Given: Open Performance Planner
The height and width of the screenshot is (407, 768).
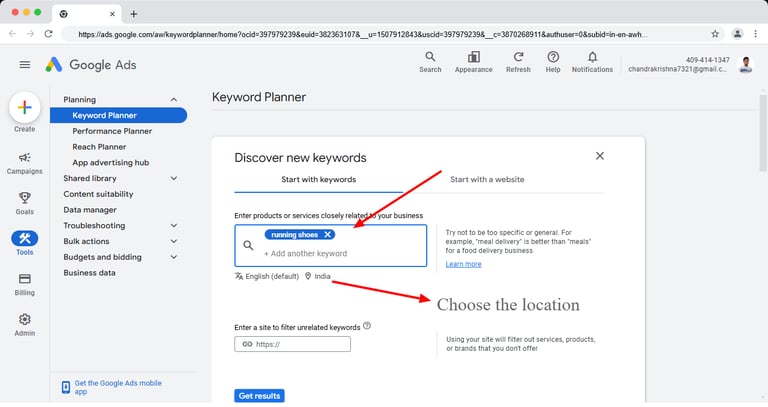Looking at the screenshot, I should tap(112, 131).
